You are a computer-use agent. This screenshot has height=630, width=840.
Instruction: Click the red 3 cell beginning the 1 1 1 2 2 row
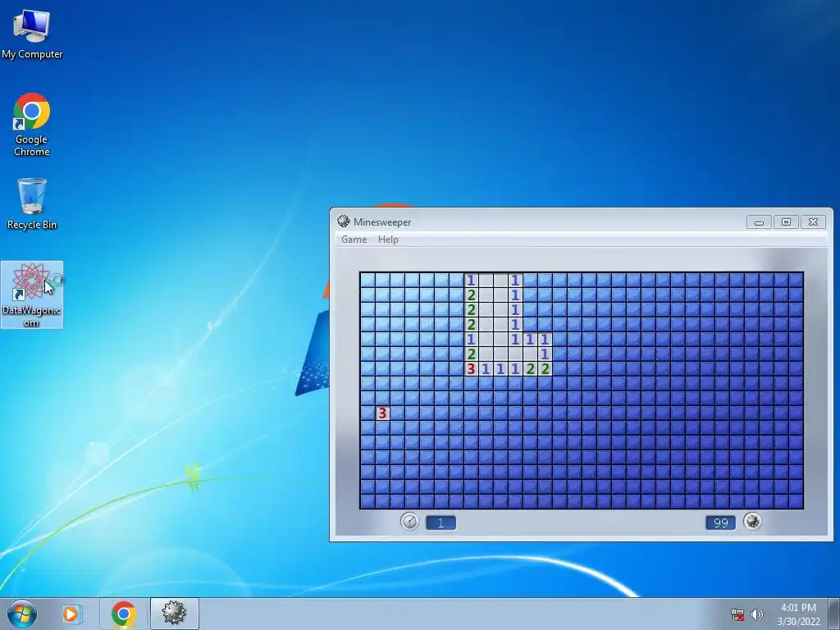(x=471, y=368)
